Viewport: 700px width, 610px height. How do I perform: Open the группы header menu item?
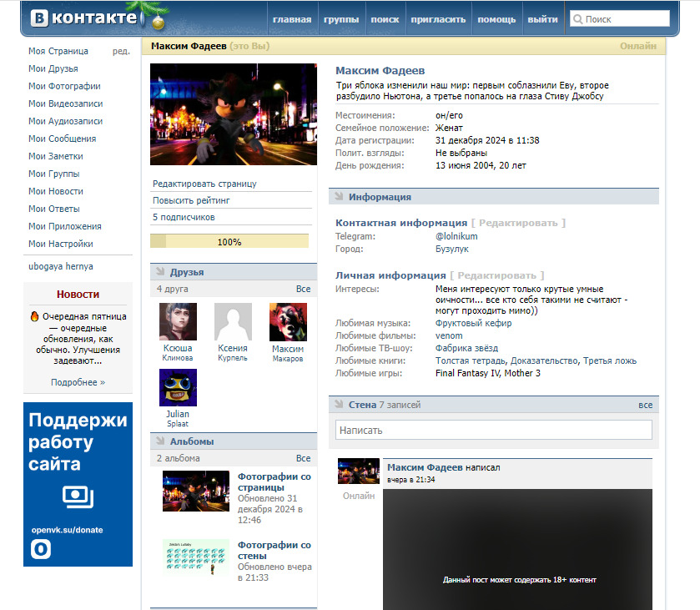(341, 19)
